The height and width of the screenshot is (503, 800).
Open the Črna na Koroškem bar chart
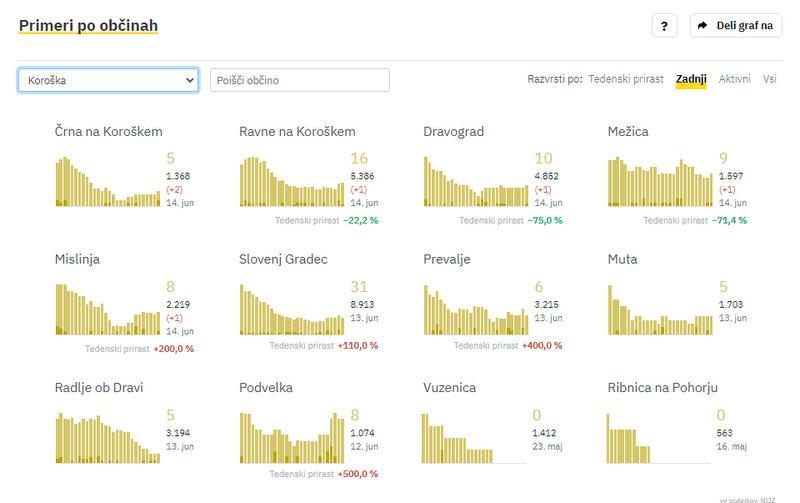pos(107,180)
